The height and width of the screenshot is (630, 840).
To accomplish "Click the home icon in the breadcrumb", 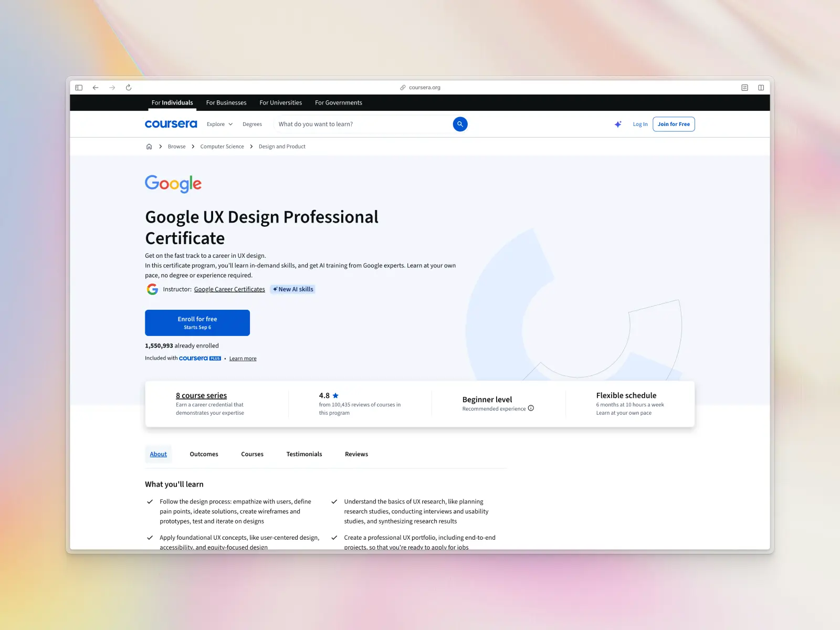I will click(149, 146).
